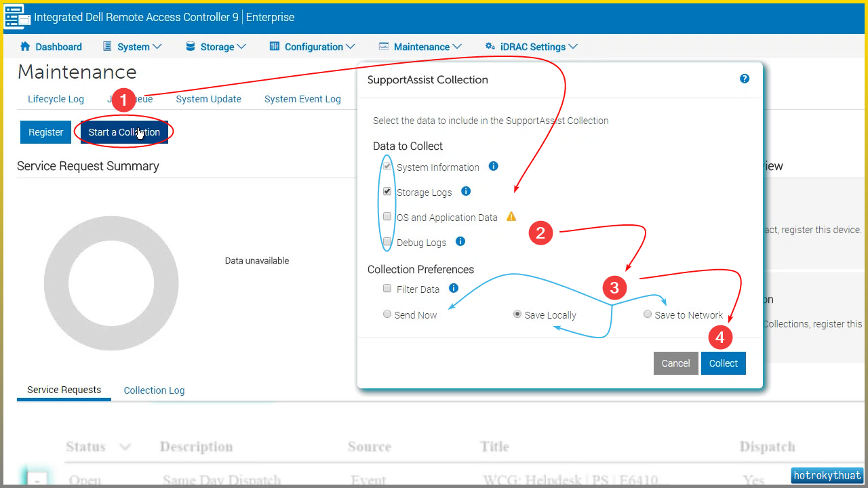Click the Collect button
The width and height of the screenshot is (868, 488).
tap(724, 363)
